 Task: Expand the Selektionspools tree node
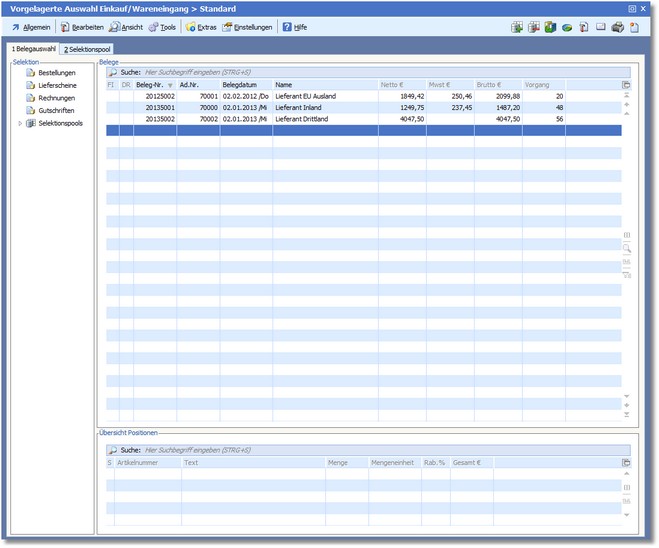(x=21, y=124)
